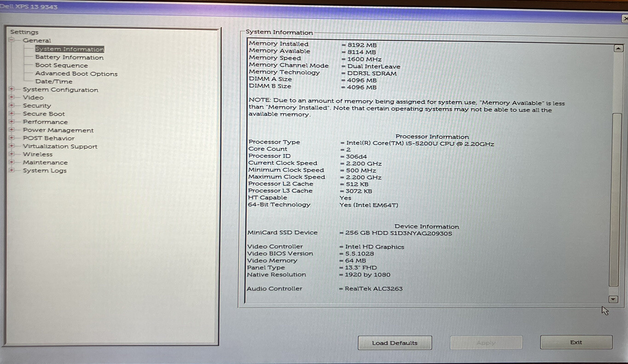Expand the Video settings node
This screenshot has width=628, height=364.
(12, 98)
